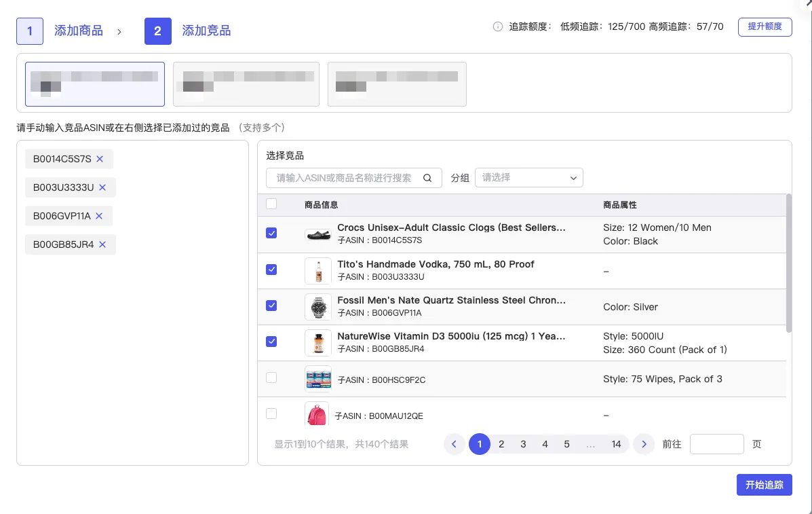The width and height of the screenshot is (812, 514).
Task: Go to page 5
Action: [x=566, y=444]
